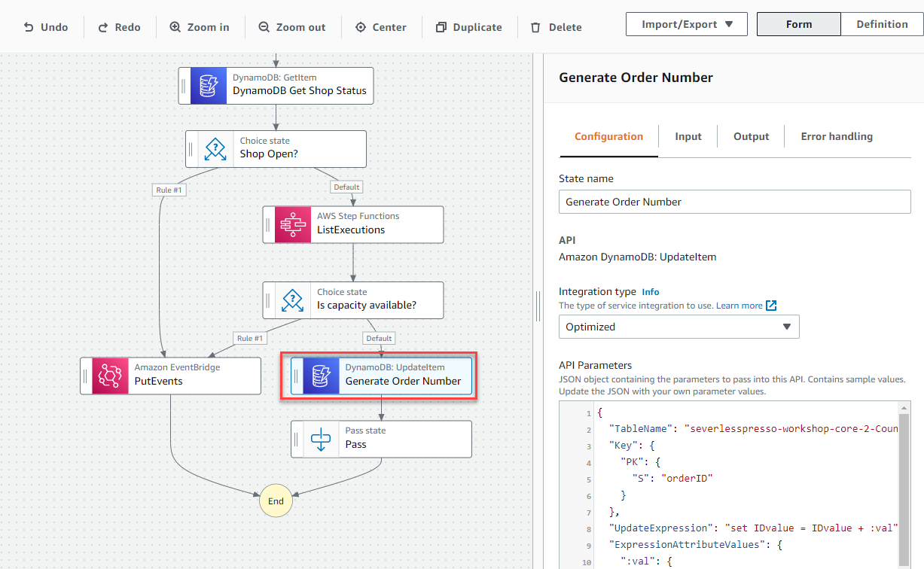
Task: Select the ListExecutions Step Functions icon
Action: pyautogui.click(x=293, y=224)
